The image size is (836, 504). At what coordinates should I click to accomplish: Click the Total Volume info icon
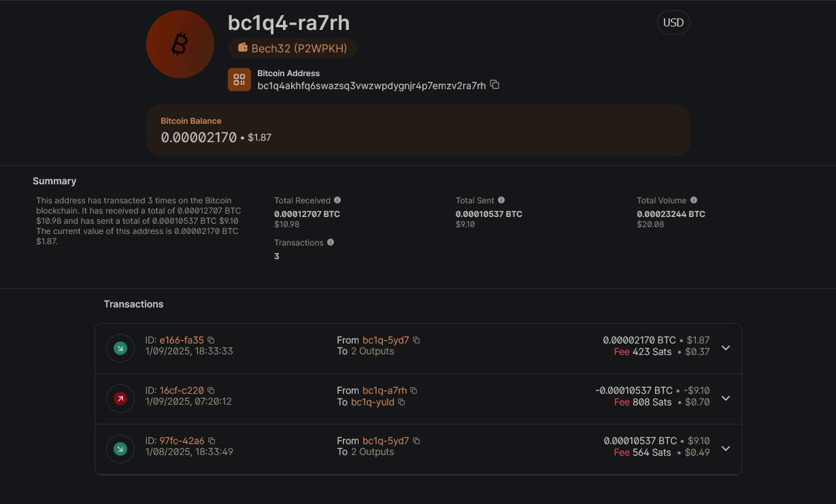(694, 201)
